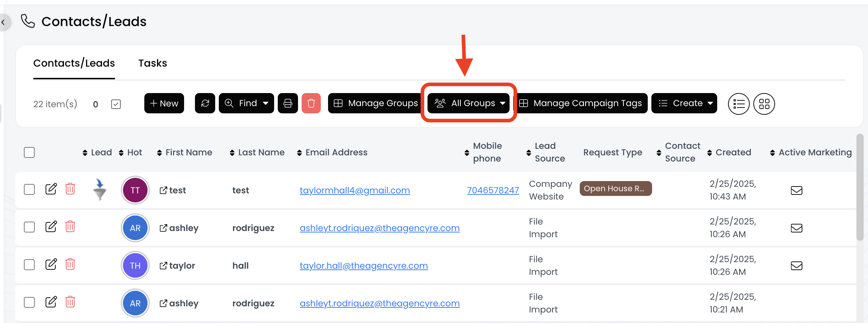Image resolution: width=868 pixels, height=323 pixels.
Task: Open the All Groups dropdown
Action: coord(469,104)
